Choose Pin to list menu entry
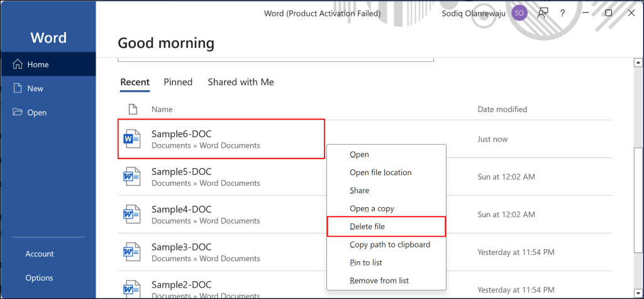Viewport: 644px width, 299px height. pyautogui.click(x=366, y=262)
